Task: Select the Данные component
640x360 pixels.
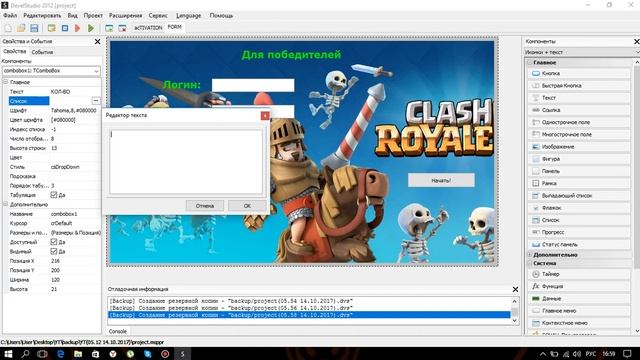Action: (x=580, y=299)
